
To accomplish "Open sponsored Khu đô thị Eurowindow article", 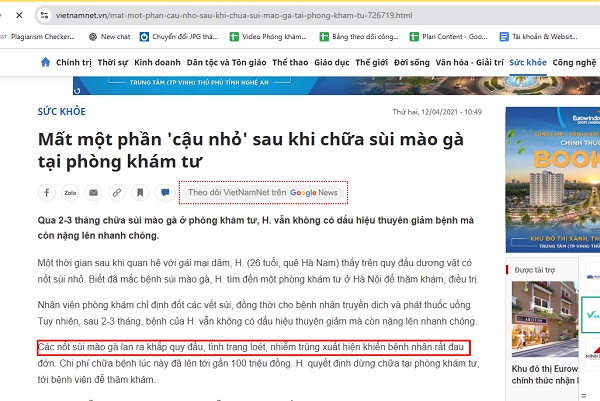I will pos(545,375).
